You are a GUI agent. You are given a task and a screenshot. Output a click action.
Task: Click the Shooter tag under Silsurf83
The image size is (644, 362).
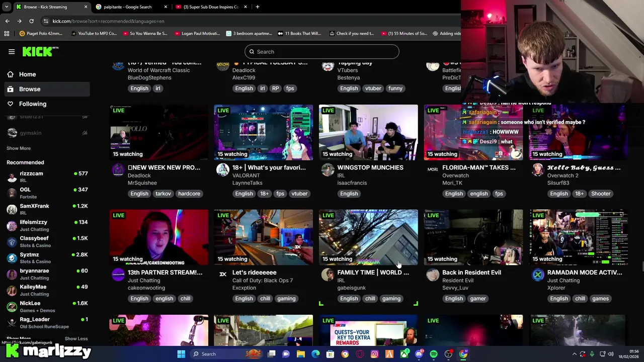601,194
